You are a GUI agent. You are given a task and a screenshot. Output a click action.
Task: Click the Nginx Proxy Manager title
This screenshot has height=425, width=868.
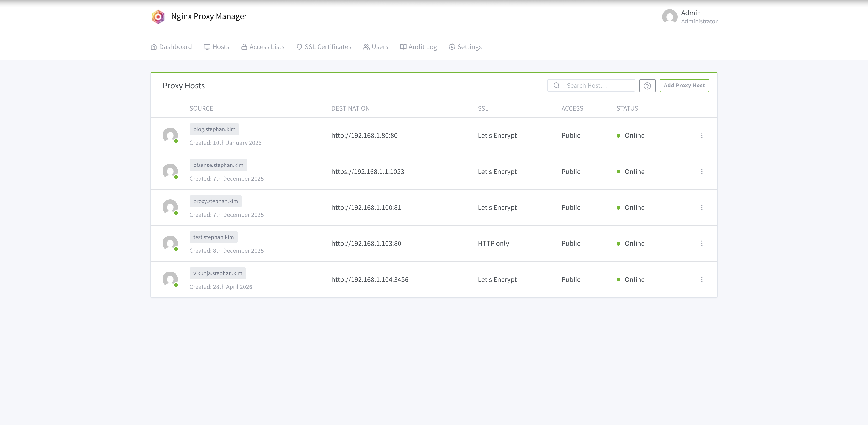click(209, 16)
